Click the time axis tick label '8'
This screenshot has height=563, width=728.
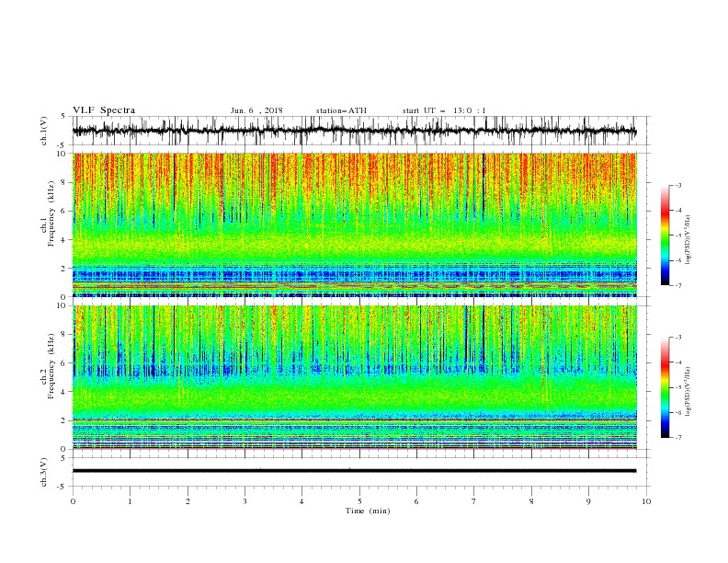click(x=531, y=501)
